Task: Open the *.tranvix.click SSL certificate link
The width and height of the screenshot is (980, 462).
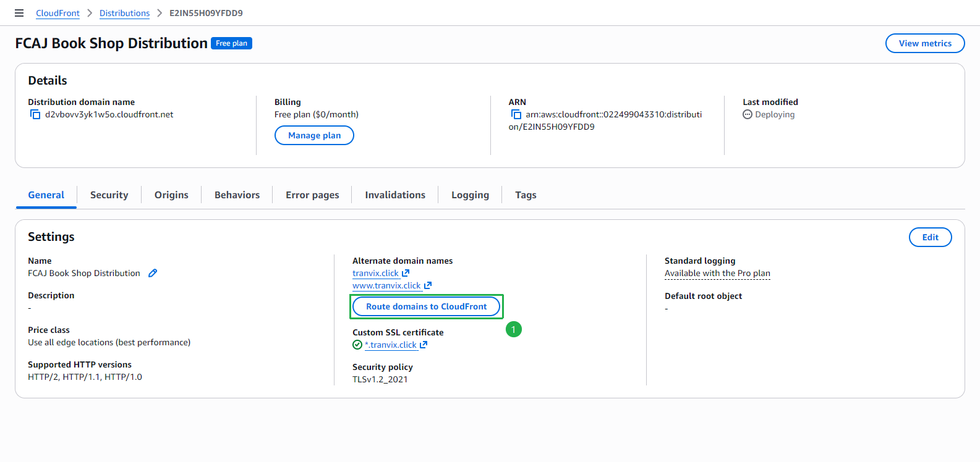Action: point(391,345)
